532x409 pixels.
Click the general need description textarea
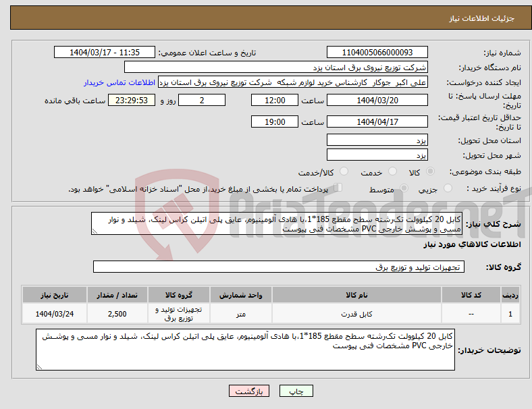point(277,223)
